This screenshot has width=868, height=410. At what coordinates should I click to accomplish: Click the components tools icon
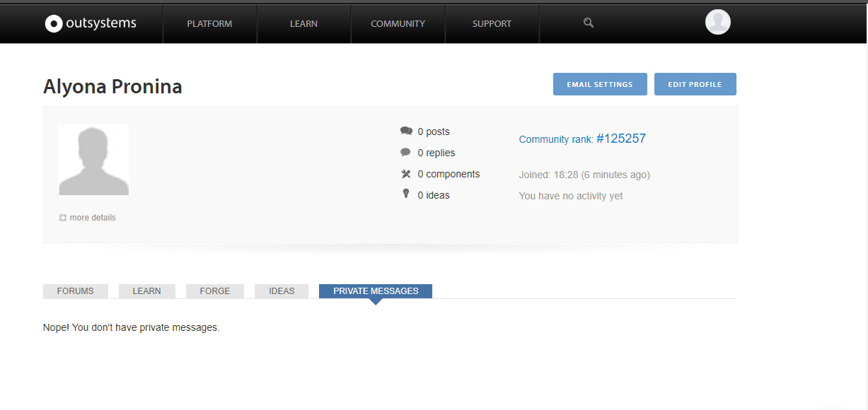(406, 174)
